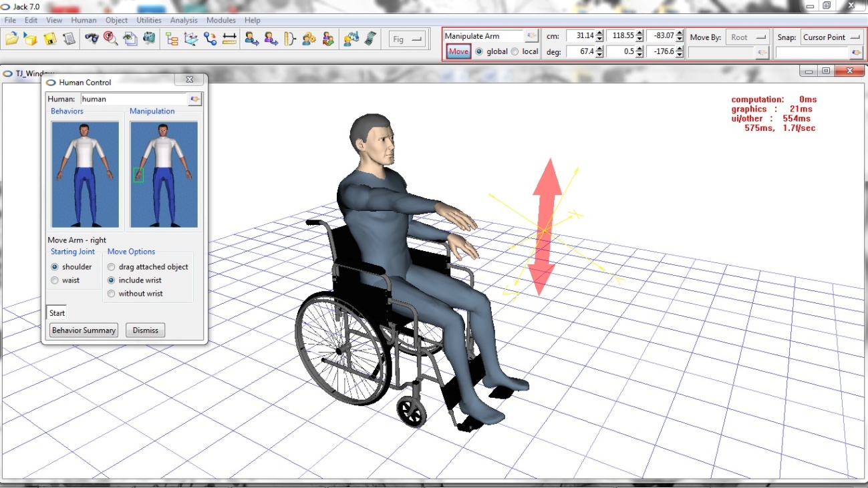The height and width of the screenshot is (488, 868).
Task: Open the Fig dropdown
Action: (x=408, y=39)
